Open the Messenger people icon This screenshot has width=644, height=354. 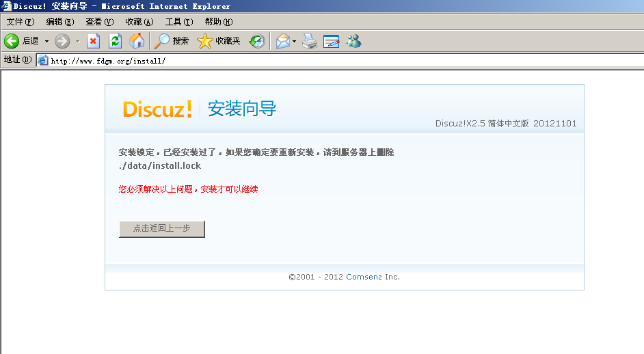coord(353,41)
